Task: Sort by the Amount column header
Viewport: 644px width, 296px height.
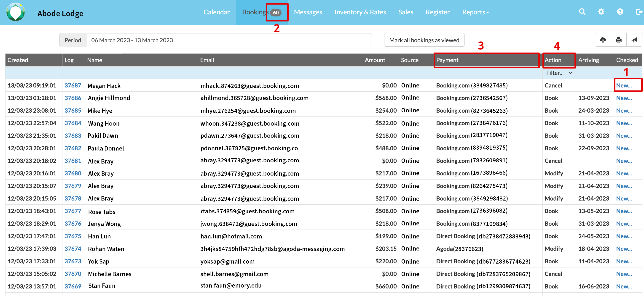Action: 375,60
